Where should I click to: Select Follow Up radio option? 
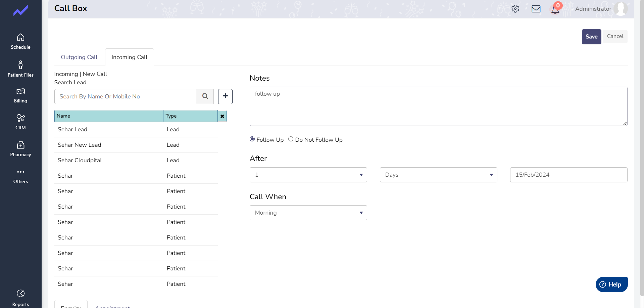252,139
